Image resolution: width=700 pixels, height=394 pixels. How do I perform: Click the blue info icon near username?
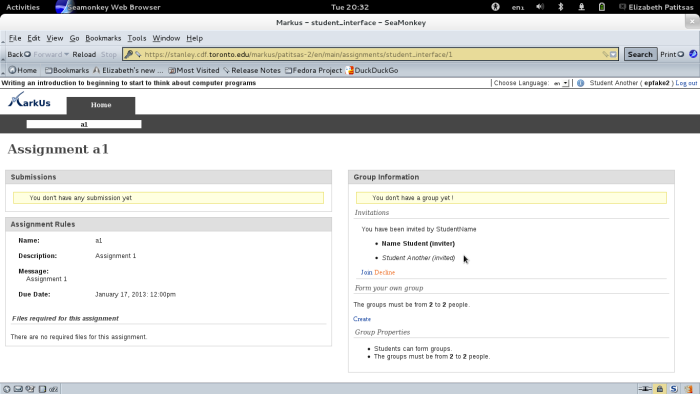[580, 83]
